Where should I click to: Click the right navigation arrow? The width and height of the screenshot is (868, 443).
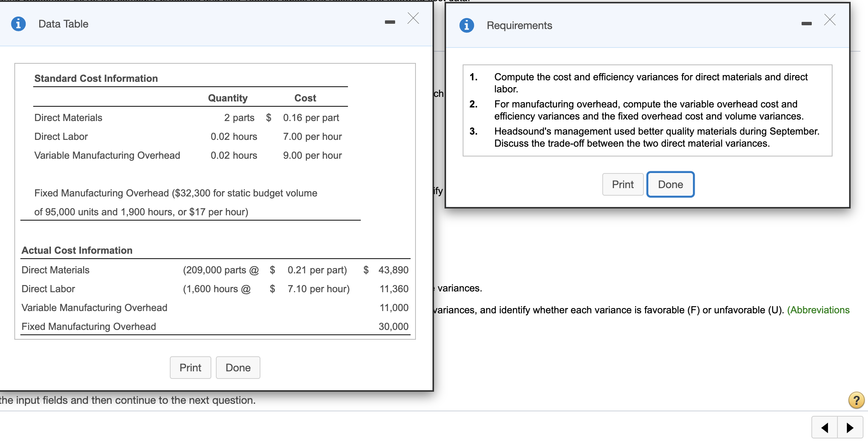coord(850,427)
